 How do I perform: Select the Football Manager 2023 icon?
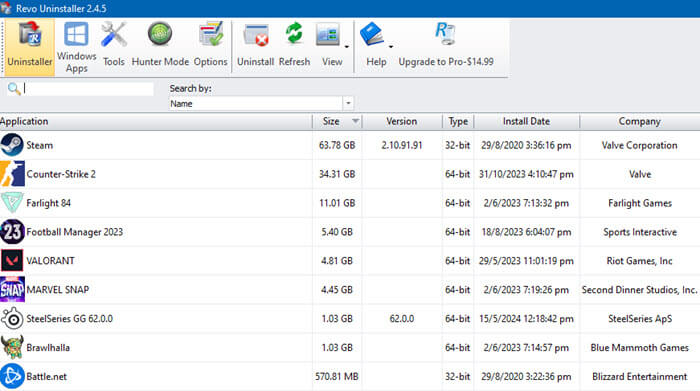[12, 232]
